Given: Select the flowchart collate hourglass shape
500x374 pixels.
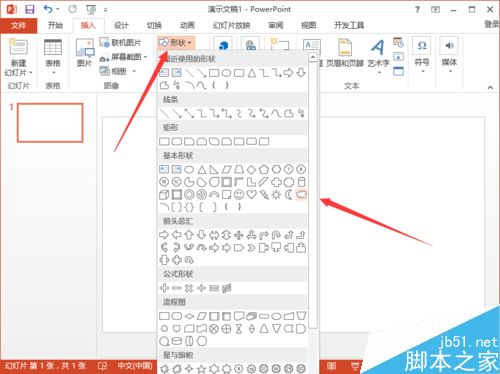Looking at the screenshot, I should click(239, 329).
